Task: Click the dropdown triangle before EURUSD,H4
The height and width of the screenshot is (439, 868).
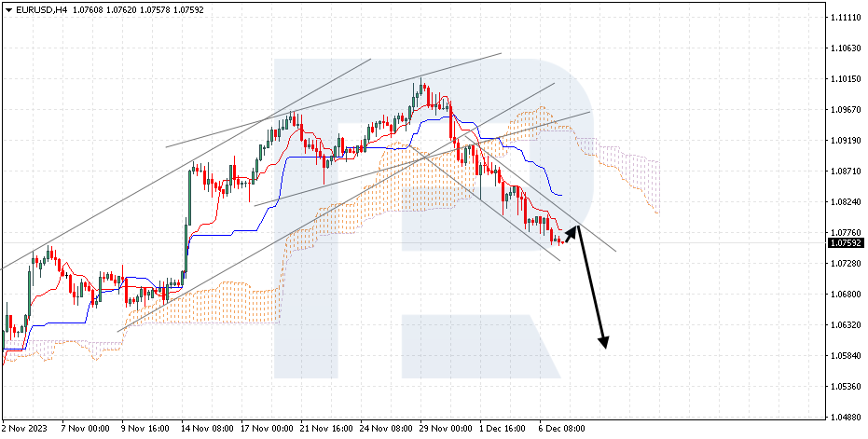Action: pos(9,10)
